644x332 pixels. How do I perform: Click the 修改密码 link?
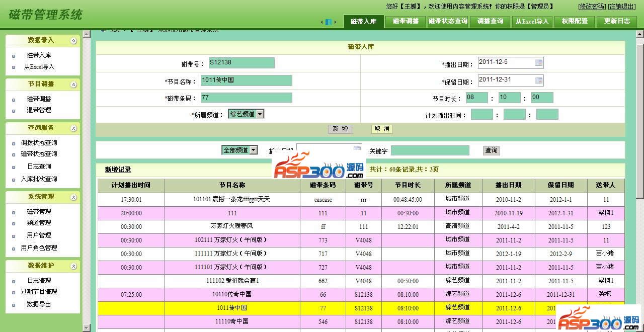coord(592,7)
